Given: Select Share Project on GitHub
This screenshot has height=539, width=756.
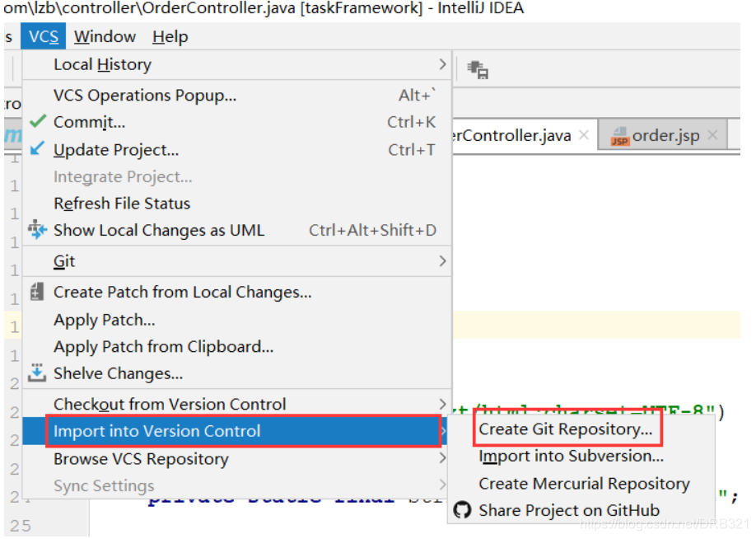Looking at the screenshot, I should pos(581,510).
